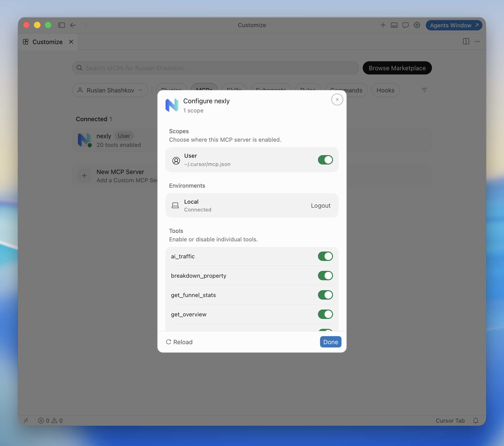Open the Ruslan Shashkov dropdown
Viewport: 504px width, 446px height.
110,90
